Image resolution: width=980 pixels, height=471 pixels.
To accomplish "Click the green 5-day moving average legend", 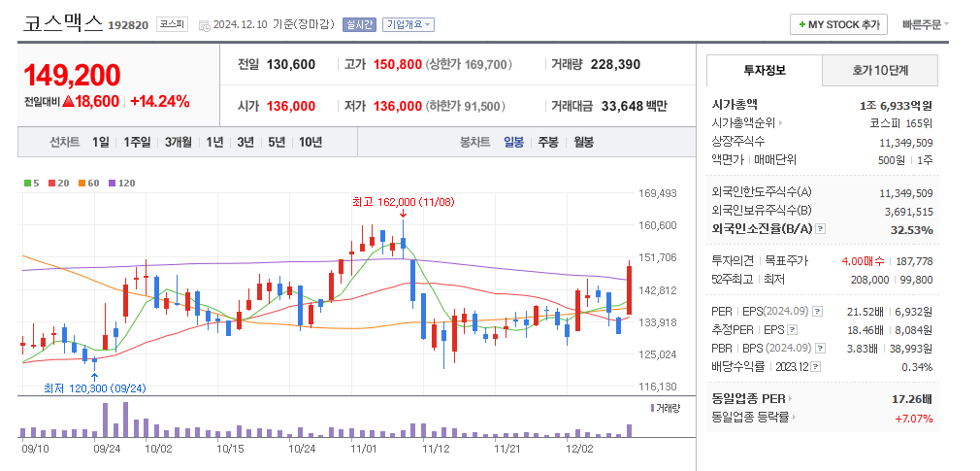I will click(32, 184).
